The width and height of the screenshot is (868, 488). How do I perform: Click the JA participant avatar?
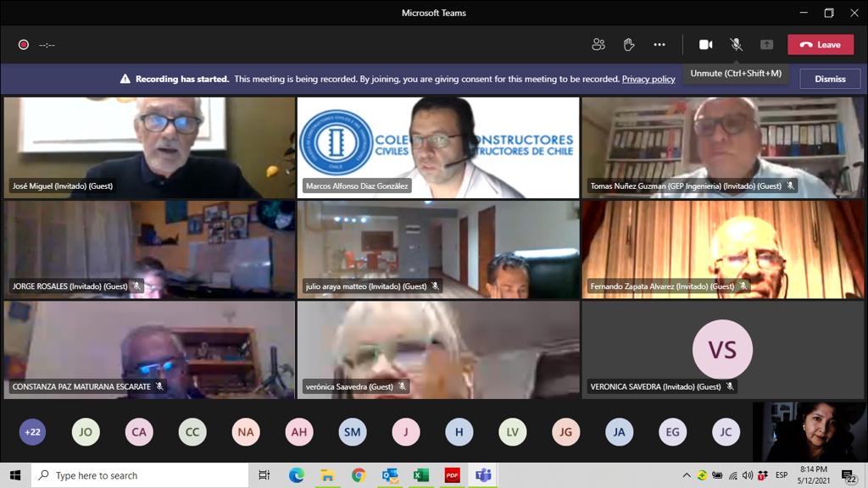(x=619, y=432)
